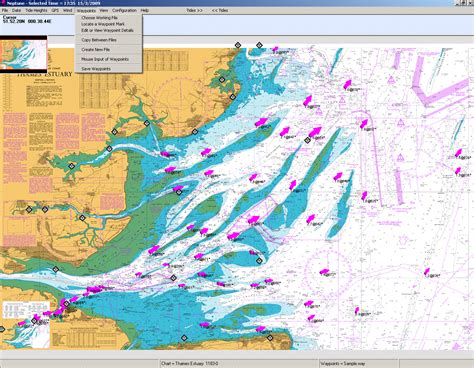Select the leftmost waypoint diamond on chart's top border
Image resolution: width=474 pixels, height=368 pixels.
coord(238,45)
